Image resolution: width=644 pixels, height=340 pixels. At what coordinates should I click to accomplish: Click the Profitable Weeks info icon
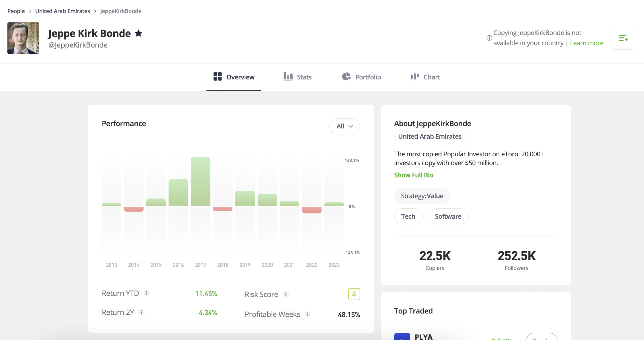[308, 314]
